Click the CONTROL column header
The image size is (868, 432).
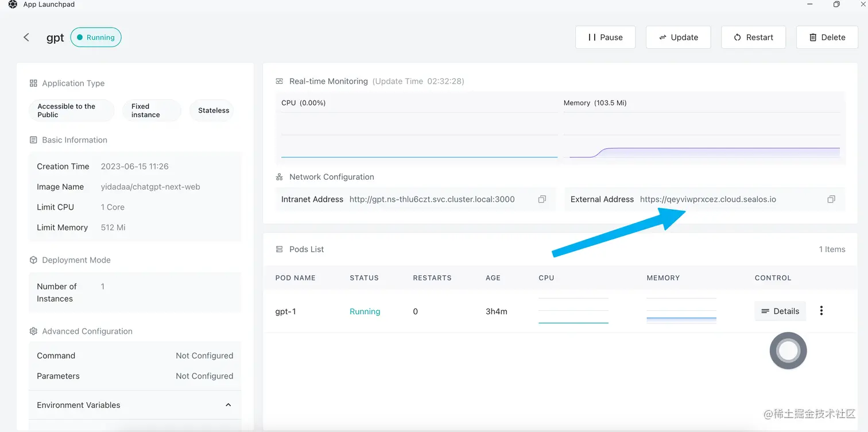pos(773,278)
